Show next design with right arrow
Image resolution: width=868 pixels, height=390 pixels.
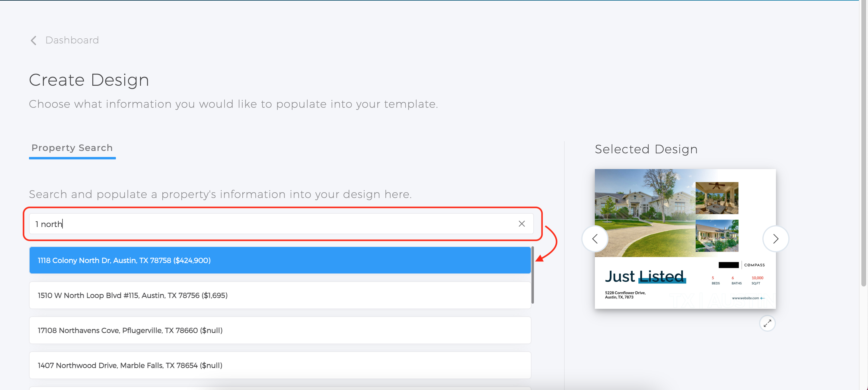click(x=776, y=239)
